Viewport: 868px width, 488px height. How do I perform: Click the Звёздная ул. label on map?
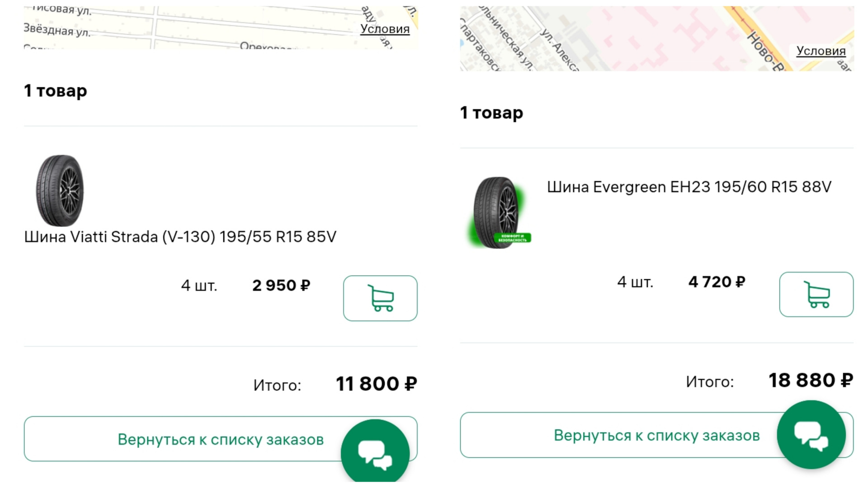(57, 31)
